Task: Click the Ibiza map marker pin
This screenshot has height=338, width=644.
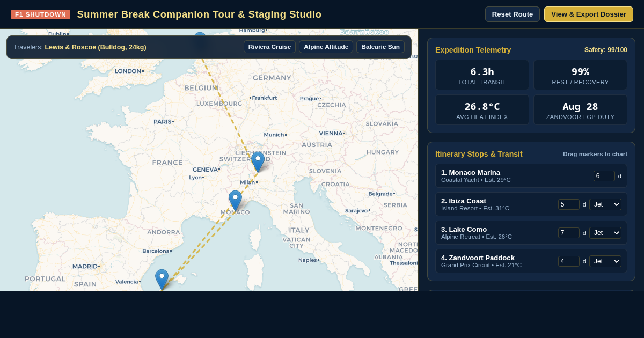Action: [x=162, y=280]
